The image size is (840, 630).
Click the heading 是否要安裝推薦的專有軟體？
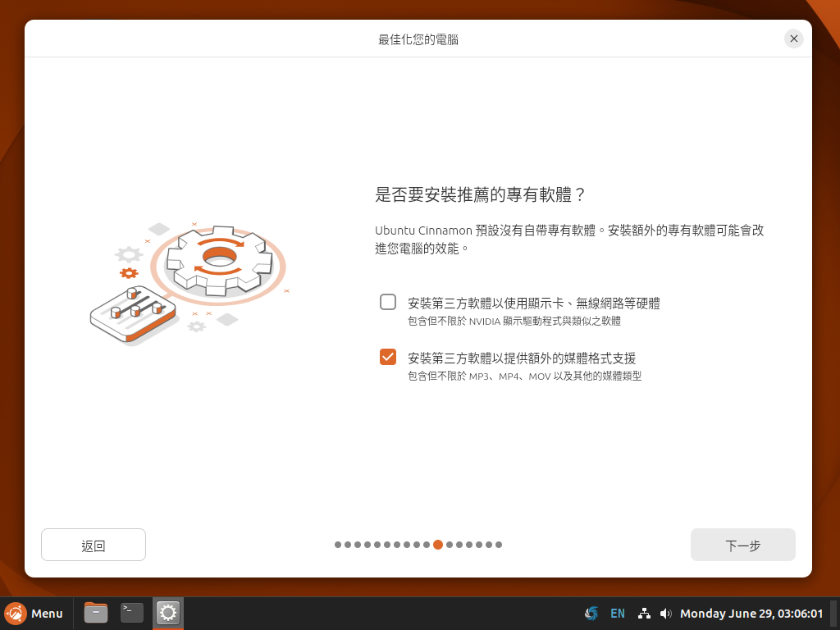[481, 194]
